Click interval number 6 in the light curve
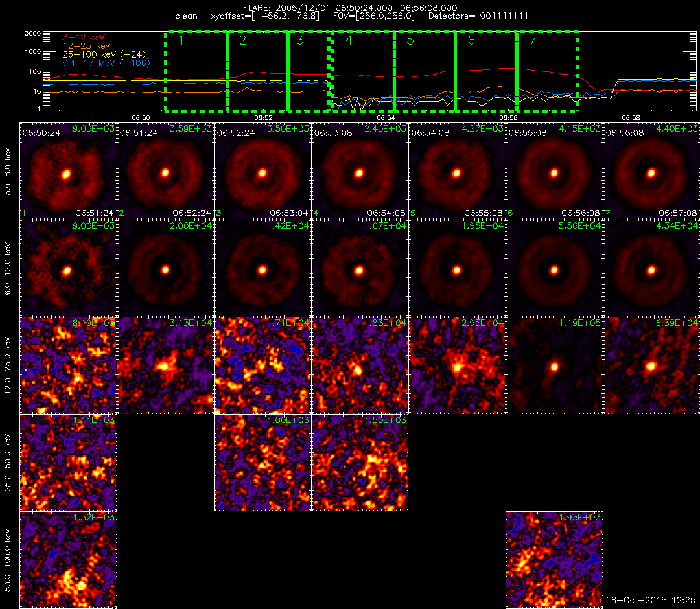700x609 pixels. (471, 41)
